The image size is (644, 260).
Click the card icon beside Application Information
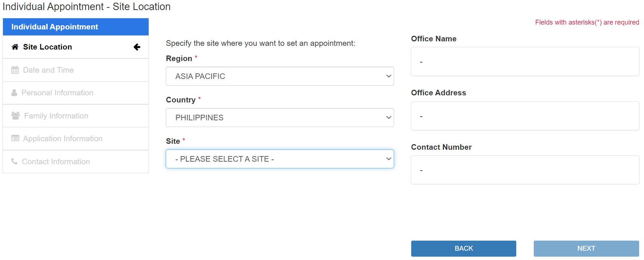click(x=15, y=138)
